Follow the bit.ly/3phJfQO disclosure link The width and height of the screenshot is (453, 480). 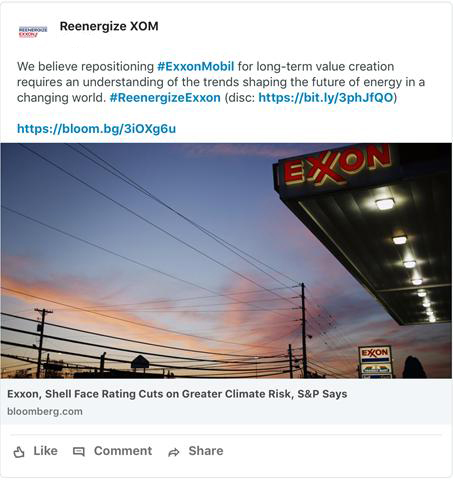[x=326, y=98]
